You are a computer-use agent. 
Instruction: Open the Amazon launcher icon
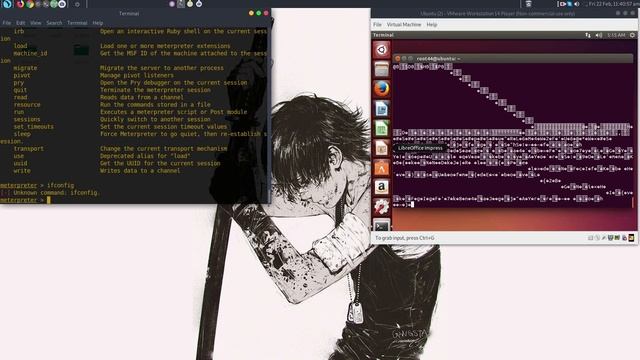[381, 187]
